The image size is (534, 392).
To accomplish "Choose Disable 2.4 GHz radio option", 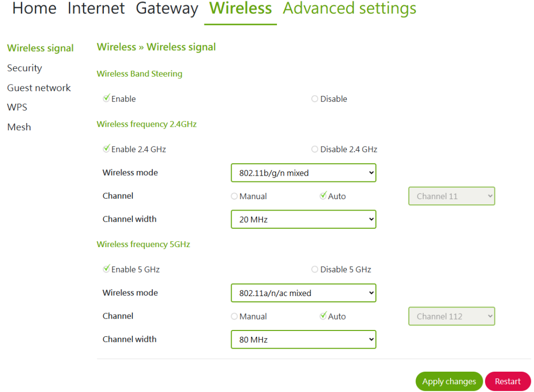I will point(314,150).
